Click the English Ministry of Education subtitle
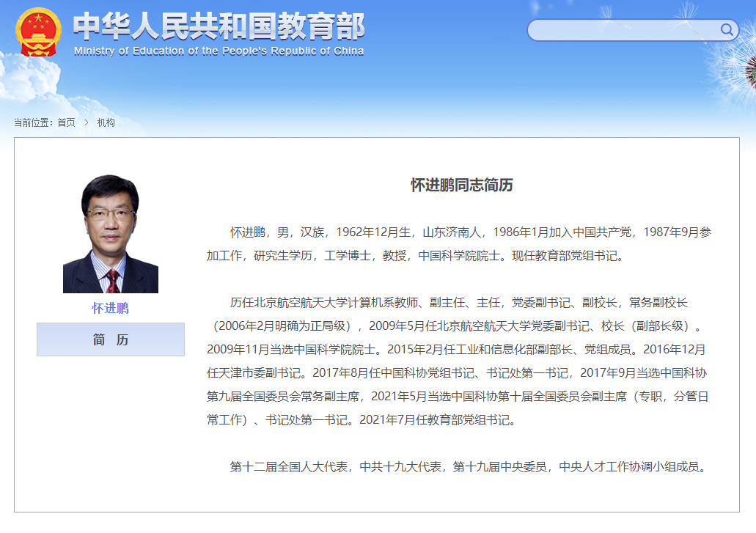 [219, 51]
